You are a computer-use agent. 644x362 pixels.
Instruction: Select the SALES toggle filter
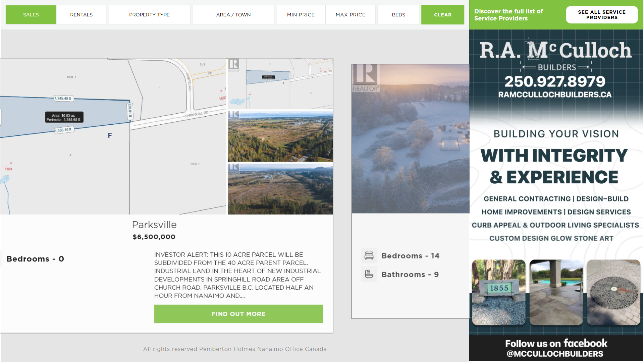31,15
